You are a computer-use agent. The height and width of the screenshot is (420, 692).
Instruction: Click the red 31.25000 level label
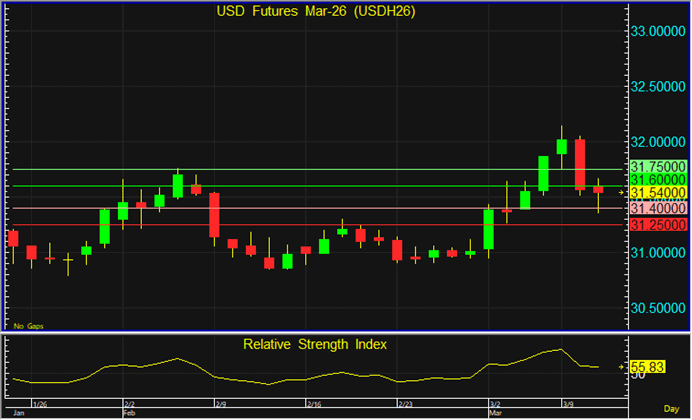657,225
